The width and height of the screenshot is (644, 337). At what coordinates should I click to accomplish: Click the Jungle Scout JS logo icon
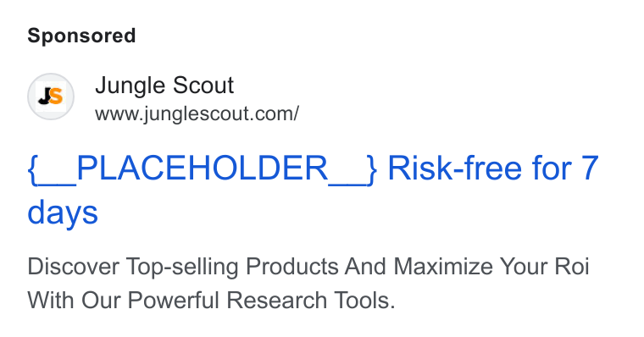tap(51, 97)
